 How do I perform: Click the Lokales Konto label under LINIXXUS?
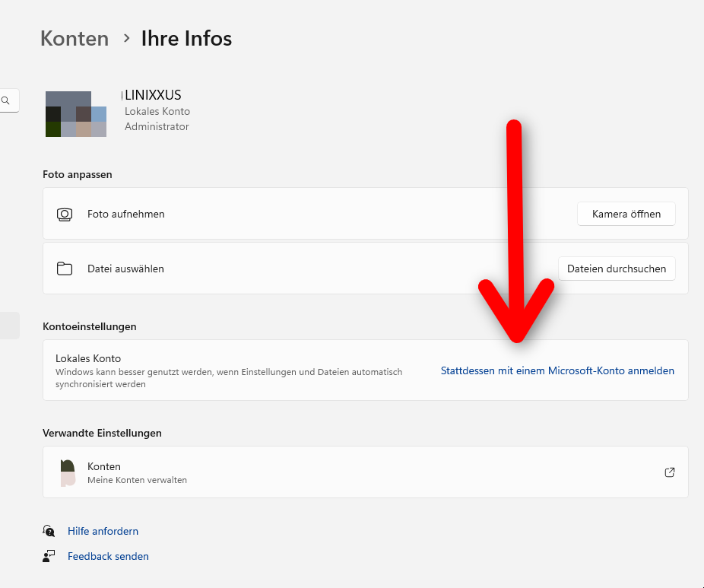[x=157, y=111]
